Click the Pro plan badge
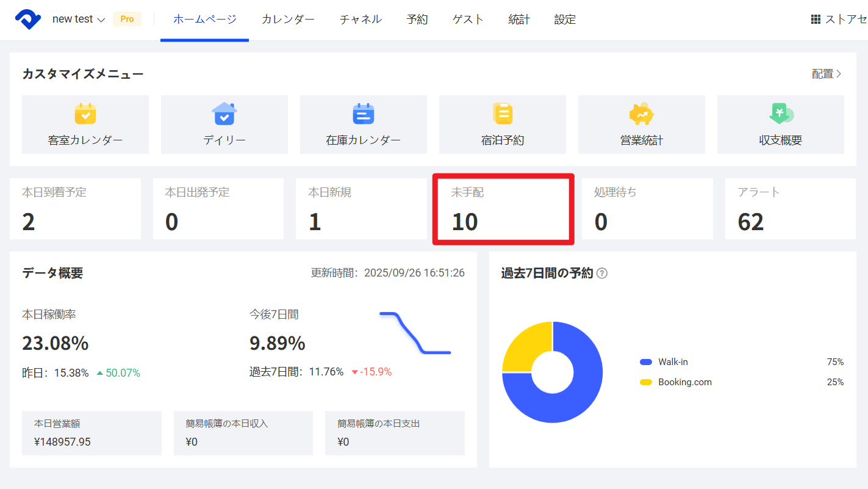Image resolution: width=868 pixels, height=489 pixels. pos(127,20)
